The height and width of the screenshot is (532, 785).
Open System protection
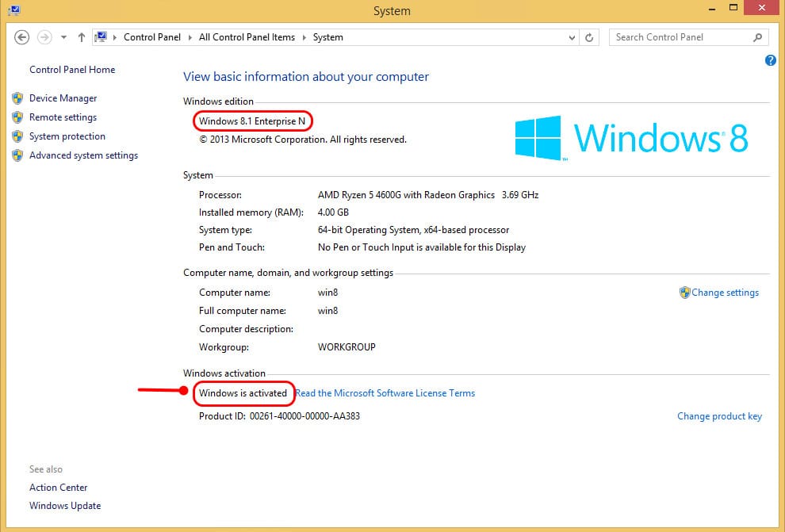[67, 136]
